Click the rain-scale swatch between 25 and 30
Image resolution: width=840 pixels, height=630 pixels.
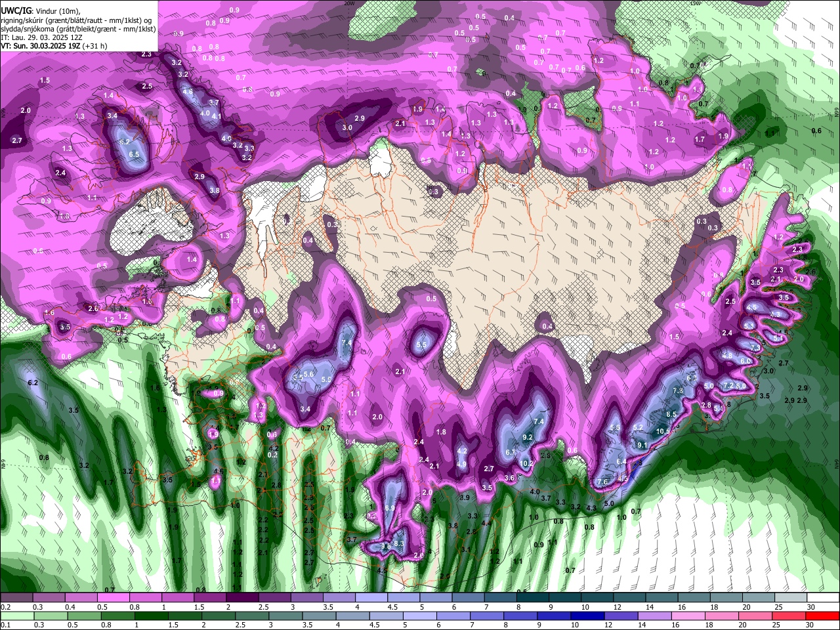point(789,616)
